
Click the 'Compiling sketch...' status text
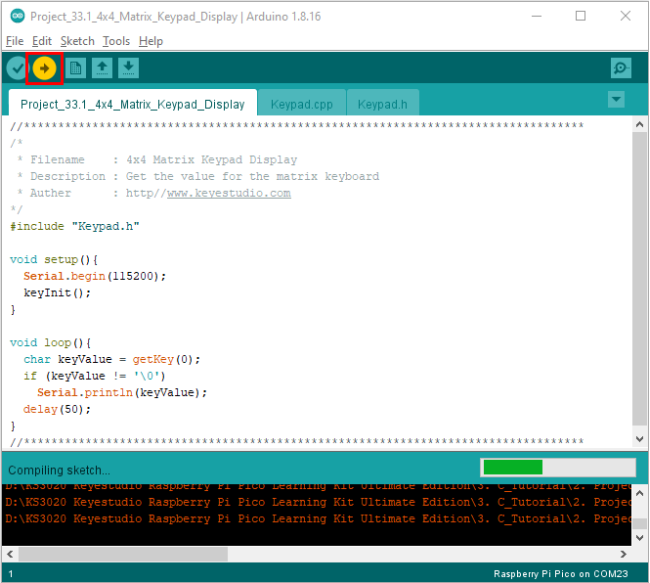click(59, 470)
